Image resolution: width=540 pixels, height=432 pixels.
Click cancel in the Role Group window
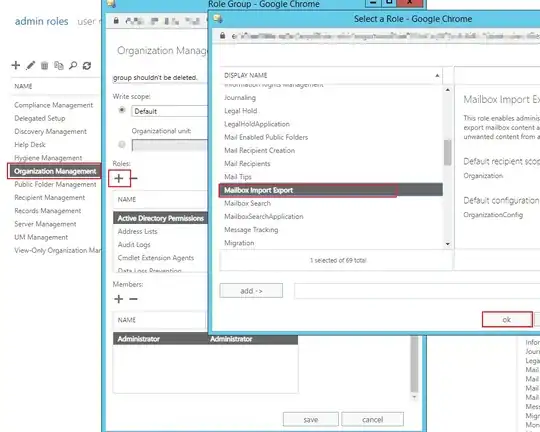point(373,419)
